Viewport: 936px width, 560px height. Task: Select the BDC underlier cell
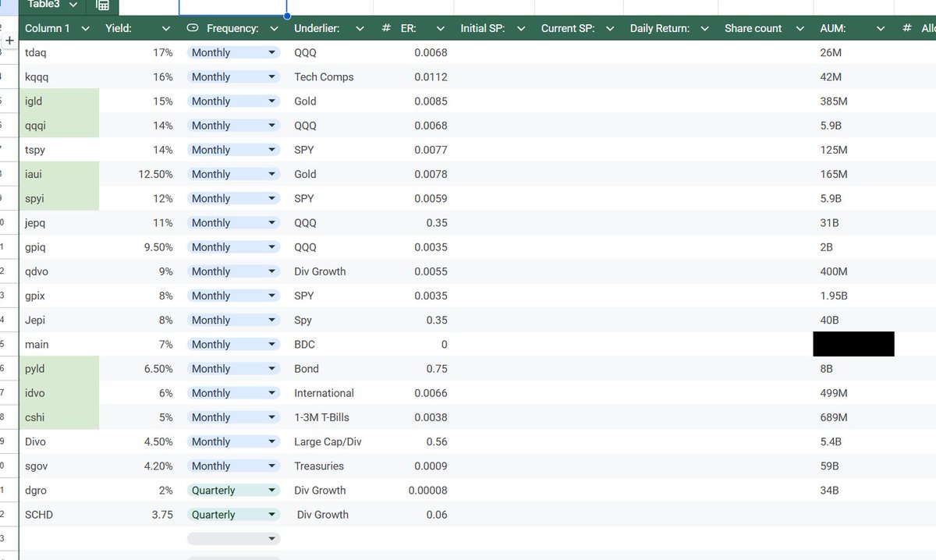[331, 345]
